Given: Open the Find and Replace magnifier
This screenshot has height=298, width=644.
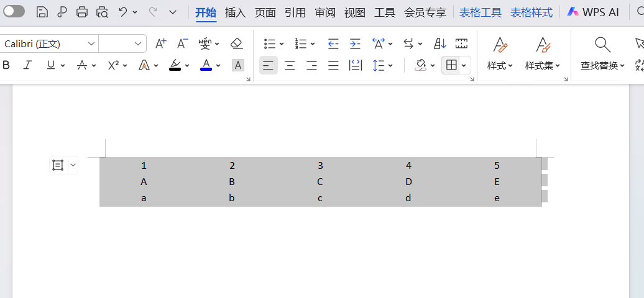Looking at the screenshot, I should 602,44.
